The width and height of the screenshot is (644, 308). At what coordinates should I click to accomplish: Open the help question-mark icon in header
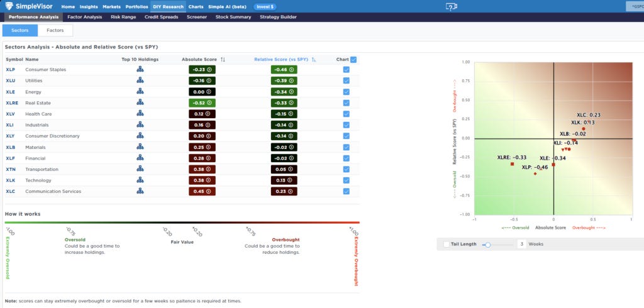pyautogui.click(x=452, y=6)
